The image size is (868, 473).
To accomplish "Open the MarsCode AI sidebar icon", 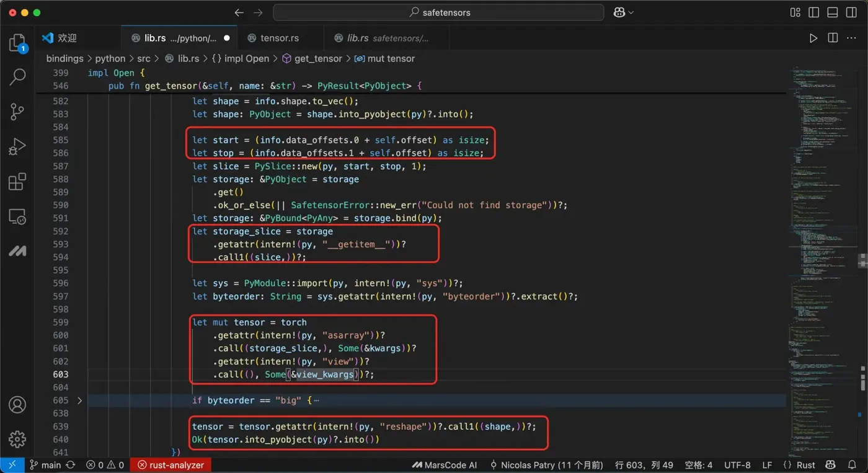I will point(17,251).
